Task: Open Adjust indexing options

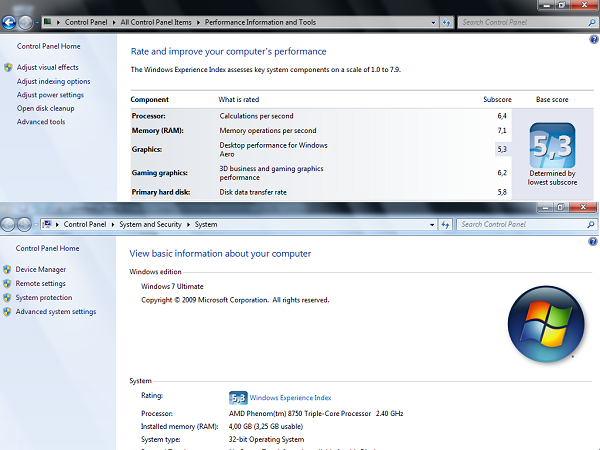Action: pyautogui.click(x=54, y=82)
